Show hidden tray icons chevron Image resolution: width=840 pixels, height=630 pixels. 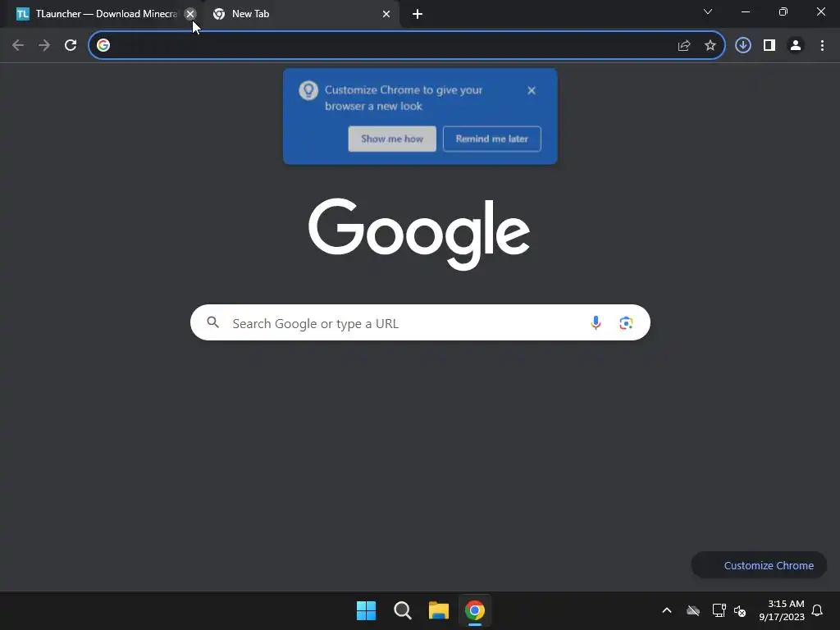[x=667, y=610]
